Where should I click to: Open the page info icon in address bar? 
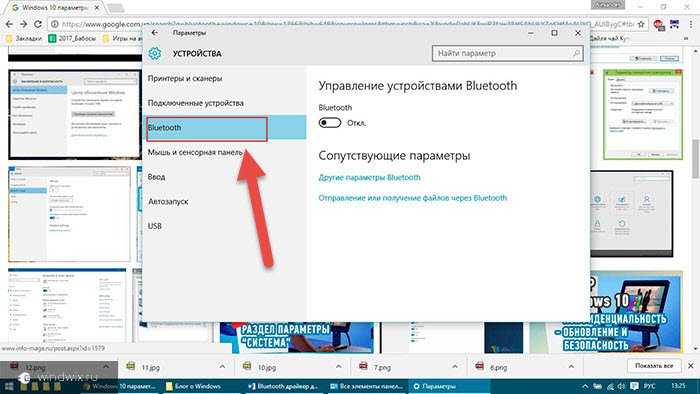(x=54, y=24)
